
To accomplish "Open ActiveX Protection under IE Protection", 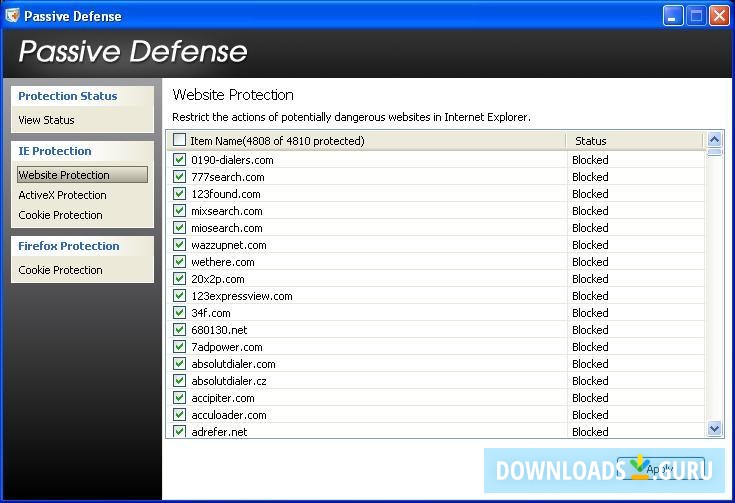I will [x=62, y=195].
